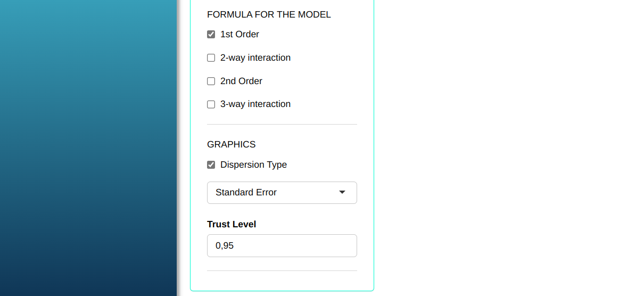Click the "3-way interaction" label text

(255, 104)
